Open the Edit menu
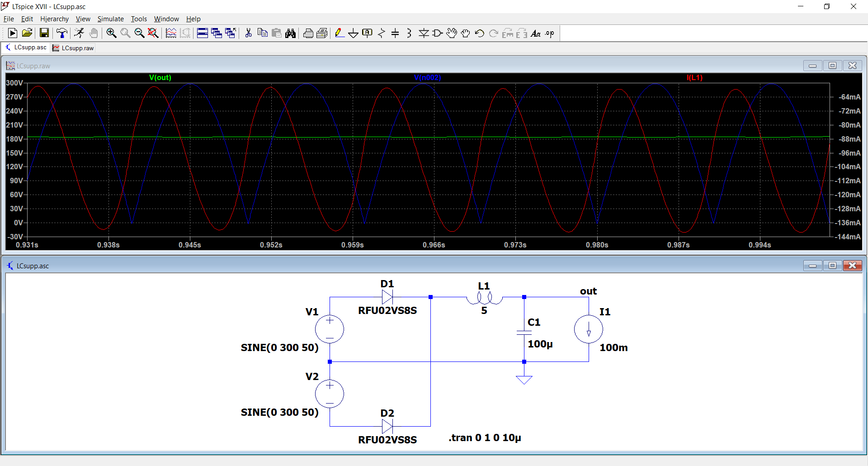Viewport: 868px width, 466px height. click(x=27, y=19)
